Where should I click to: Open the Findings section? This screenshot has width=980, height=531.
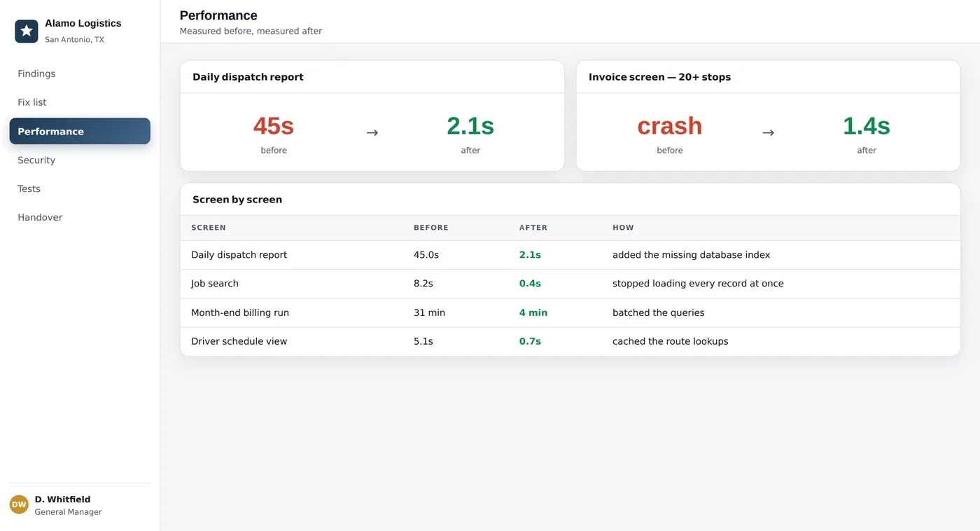click(80, 74)
